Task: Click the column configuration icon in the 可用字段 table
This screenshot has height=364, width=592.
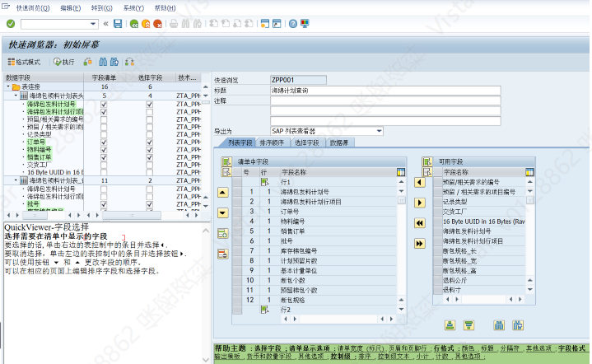Action: [529, 172]
